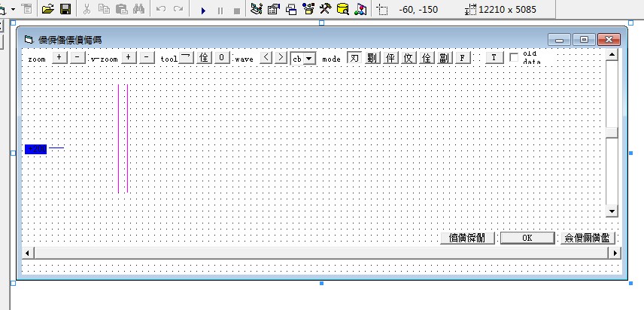Expand the Add Form dropdown arrow
The width and height of the screenshot is (644, 310).
coord(13,9)
